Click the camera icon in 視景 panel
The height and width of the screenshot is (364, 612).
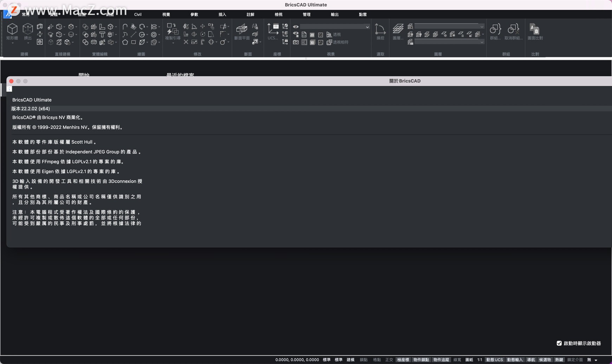point(296,42)
